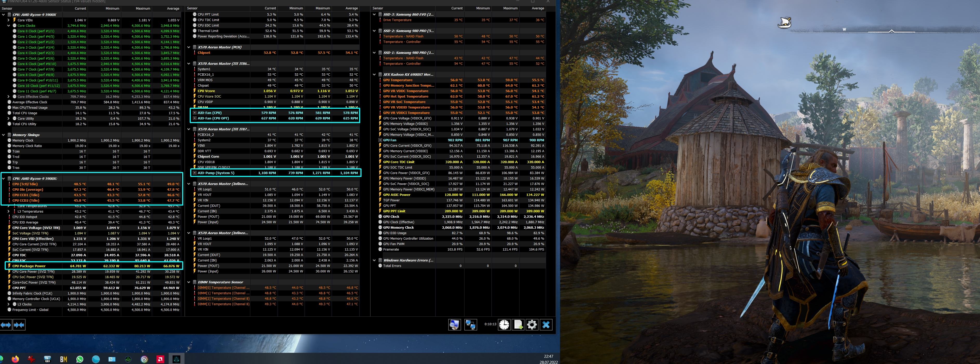This screenshot has height=364, width=980.
Task: Click the red creature taskbar icon
Action: coord(32,359)
